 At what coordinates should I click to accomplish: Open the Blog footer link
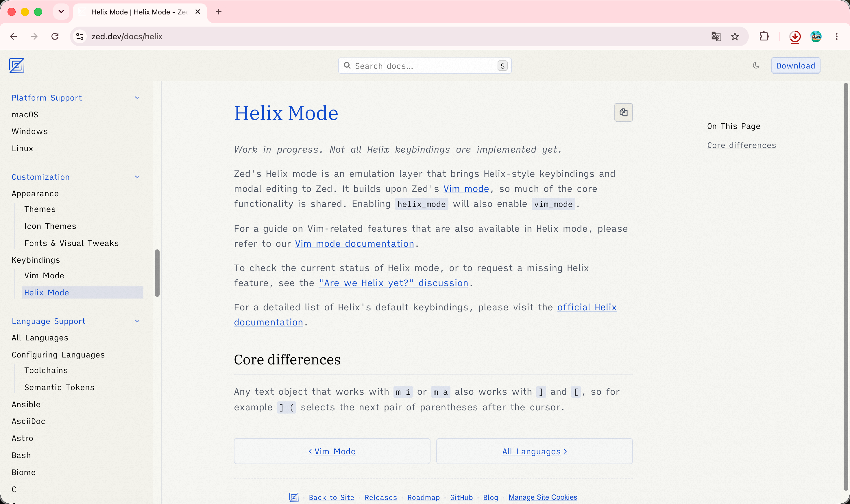point(490,498)
